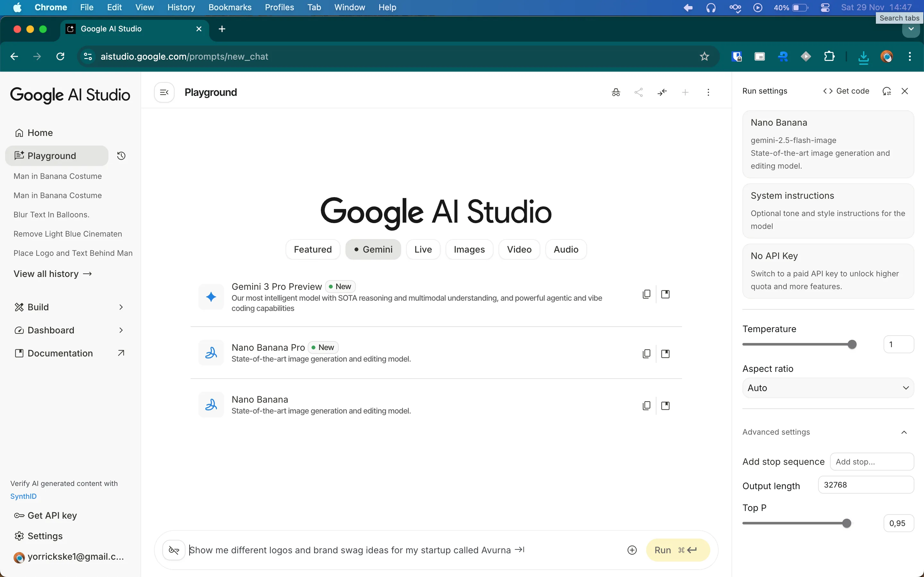Toggle the Audio models filter
The width and height of the screenshot is (924, 577).
[566, 249]
